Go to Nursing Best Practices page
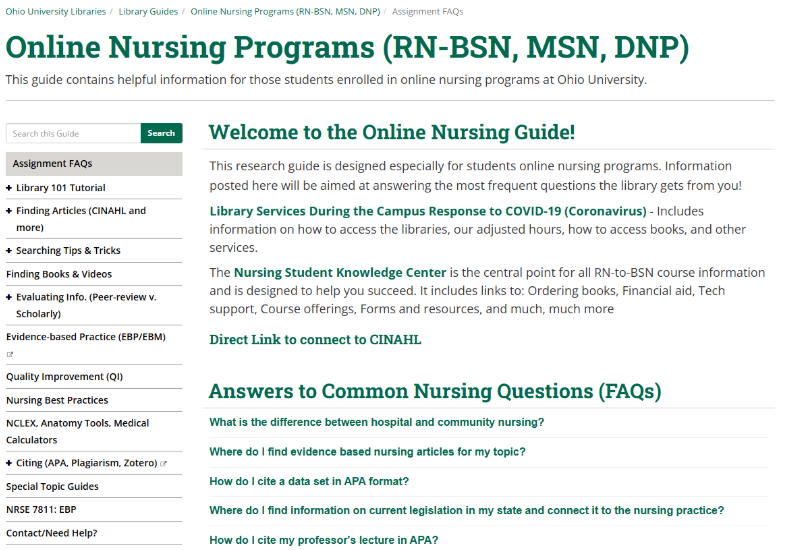This screenshot has width=786, height=550. [x=57, y=400]
